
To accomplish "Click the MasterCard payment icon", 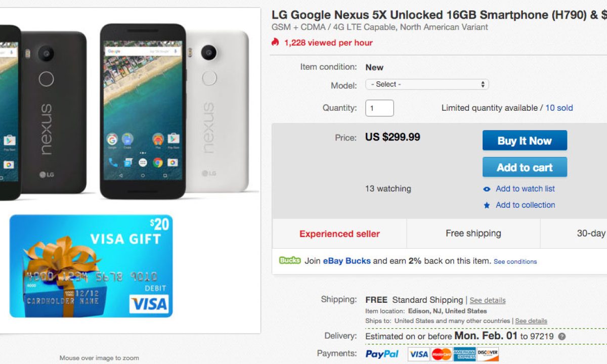I will (442, 354).
